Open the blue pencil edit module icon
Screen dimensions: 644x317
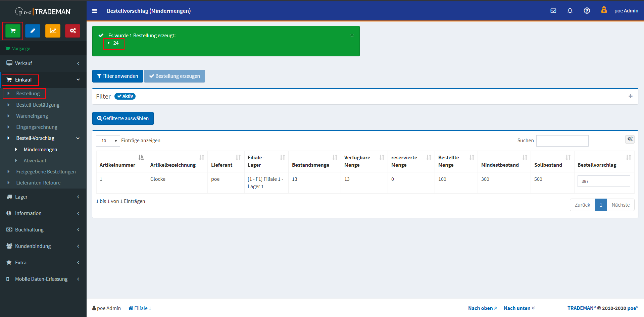click(33, 31)
